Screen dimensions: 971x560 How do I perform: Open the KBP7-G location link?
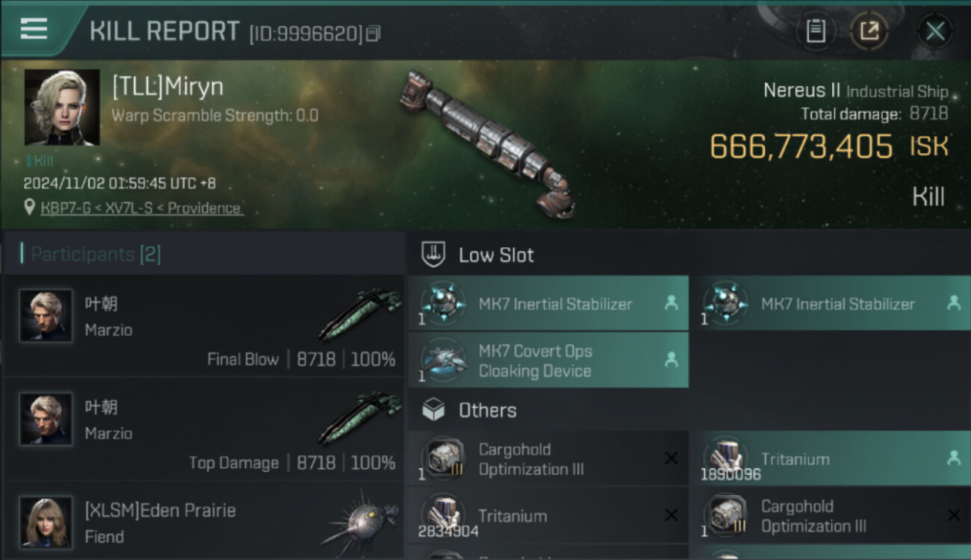(x=141, y=208)
